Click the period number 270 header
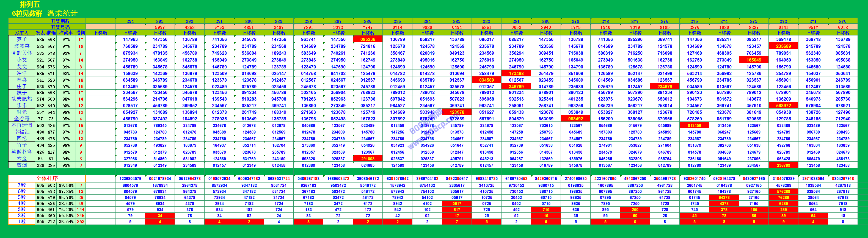Image resolution: width=868 pixels, height=238 pixels. [x=842, y=21]
